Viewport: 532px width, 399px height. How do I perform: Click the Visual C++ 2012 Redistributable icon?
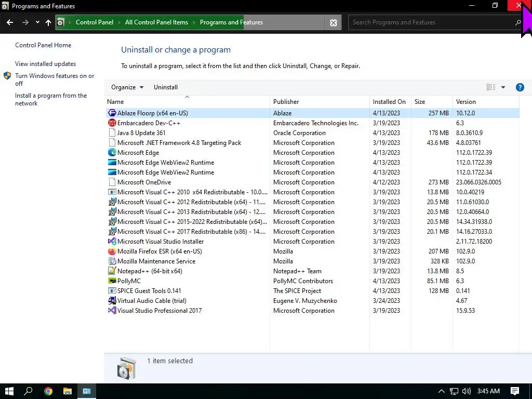[112, 202]
